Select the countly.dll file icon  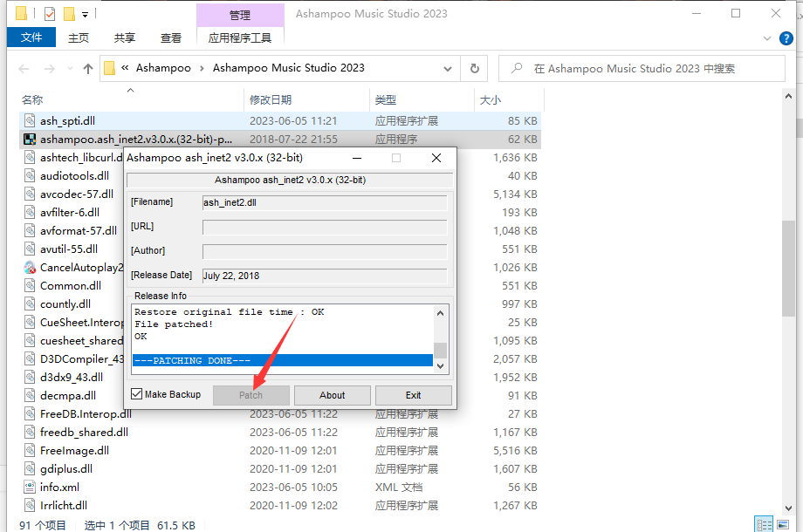(x=30, y=304)
